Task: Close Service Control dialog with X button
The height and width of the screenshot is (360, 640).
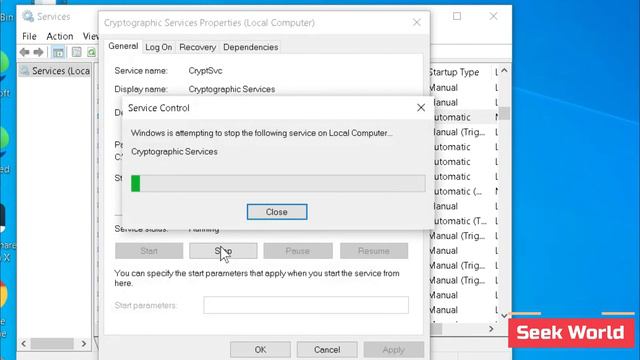Action: click(x=421, y=108)
